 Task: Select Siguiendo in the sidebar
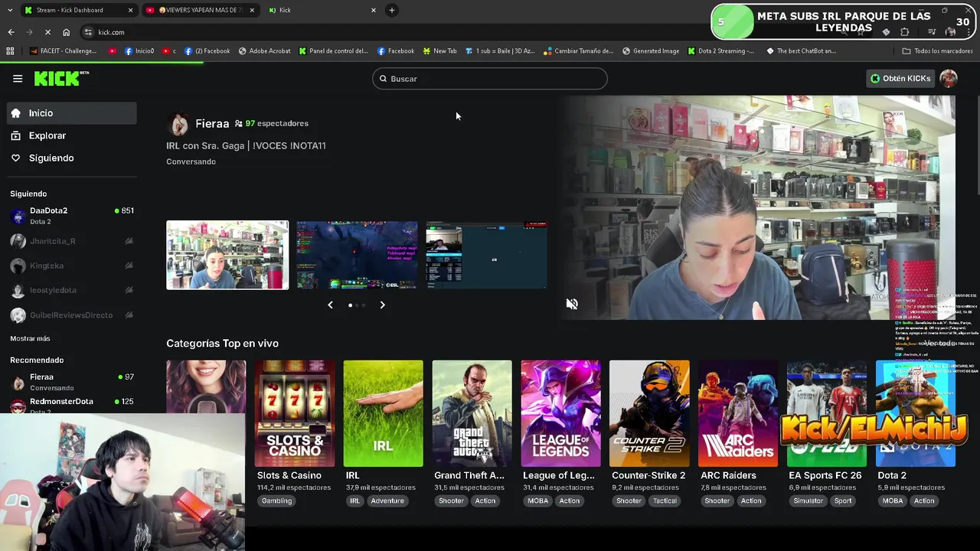(x=72, y=158)
